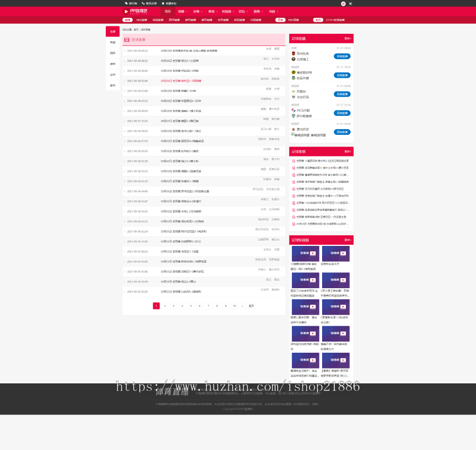The height and width of the screenshot is (450, 476).
Task: Go to page 5 in pagination
Action: 191,306
